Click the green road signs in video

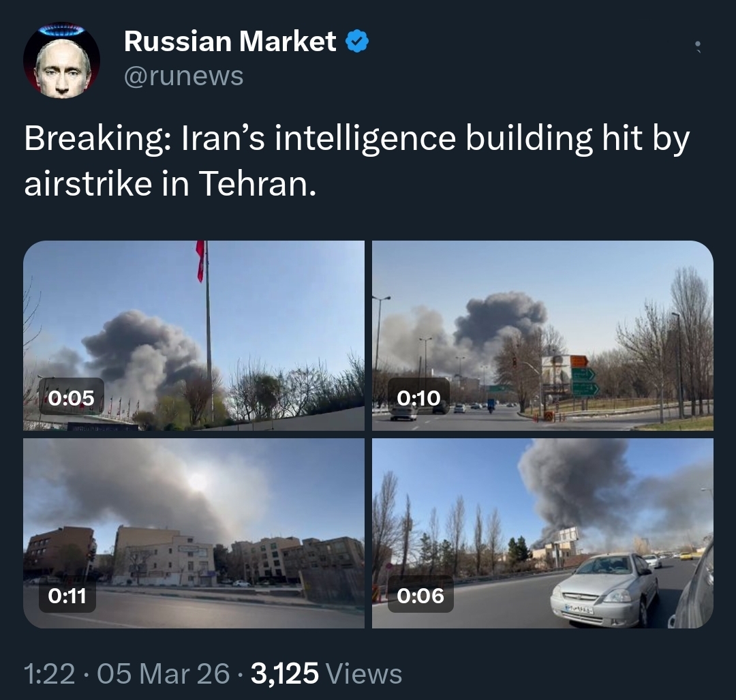pos(585,382)
